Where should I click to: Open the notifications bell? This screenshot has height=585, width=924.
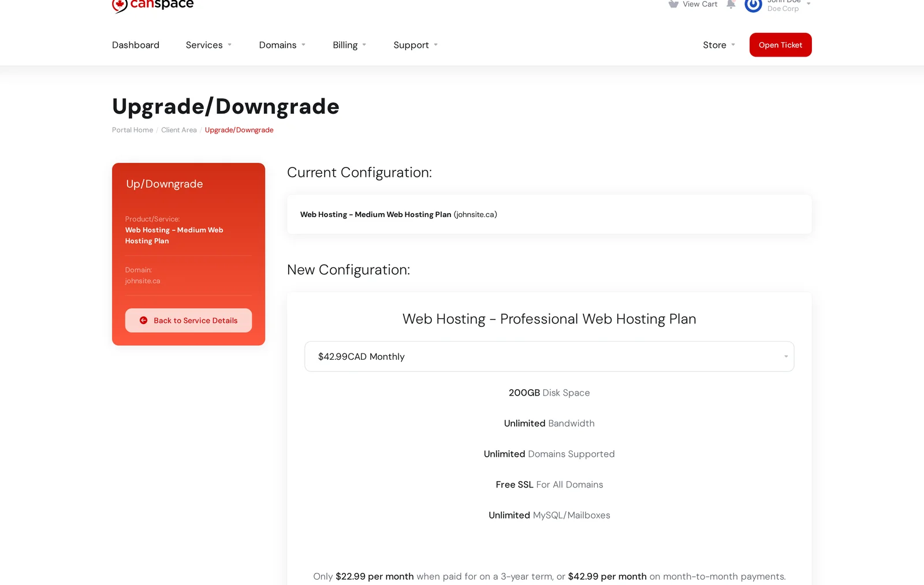[x=731, y=4]
